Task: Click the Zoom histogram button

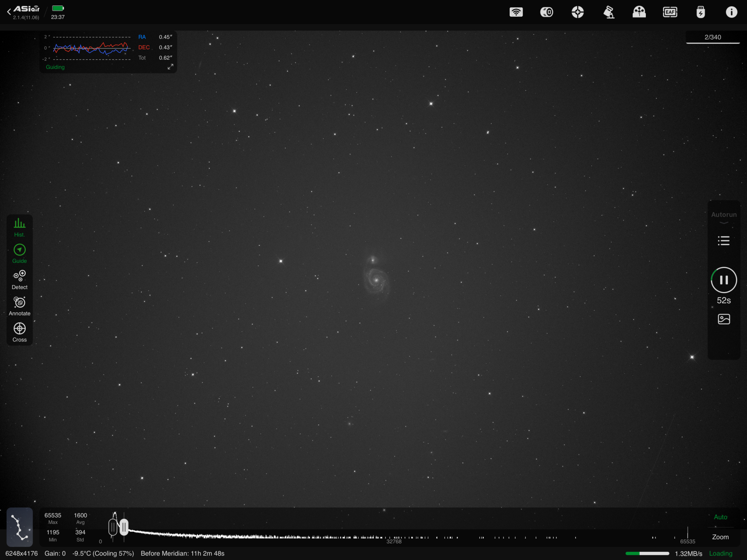Action: coord(720,537)
